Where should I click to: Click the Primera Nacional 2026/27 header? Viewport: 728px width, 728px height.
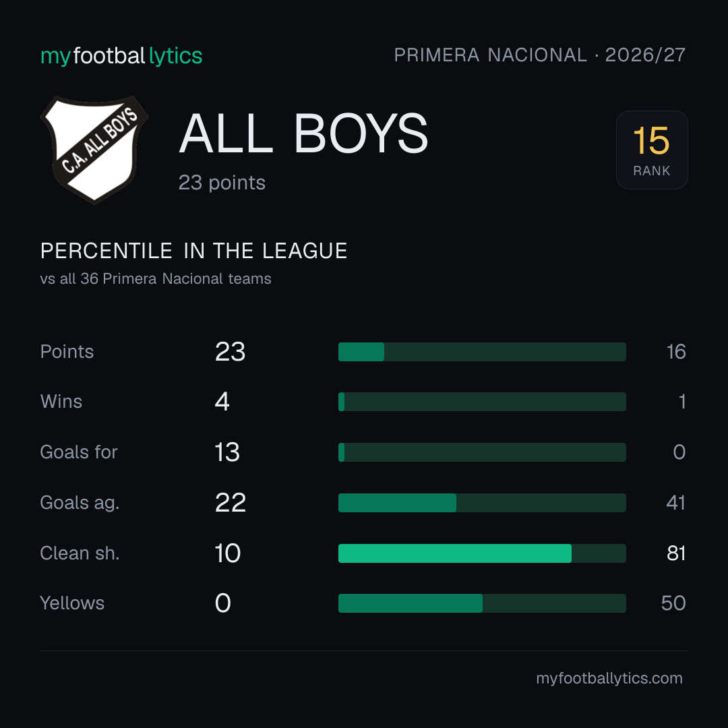tap(539, 55)
